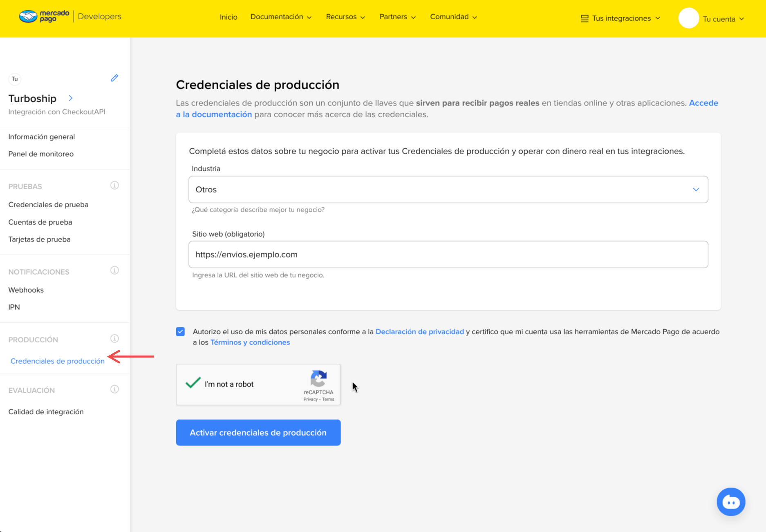Open the Términos y condiciones link
Image resolution: width=766 pixels, height=532 pixels.
(x=250, y=342)
